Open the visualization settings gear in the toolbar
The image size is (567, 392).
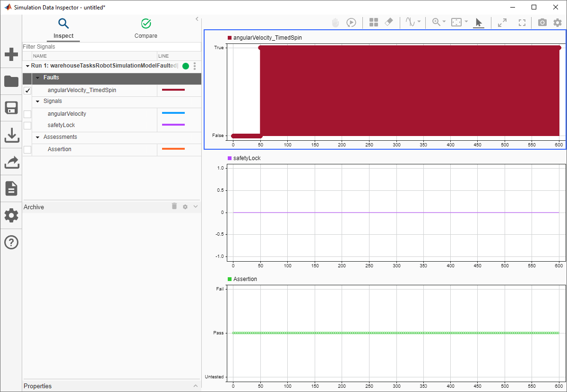tap(558, 22)
